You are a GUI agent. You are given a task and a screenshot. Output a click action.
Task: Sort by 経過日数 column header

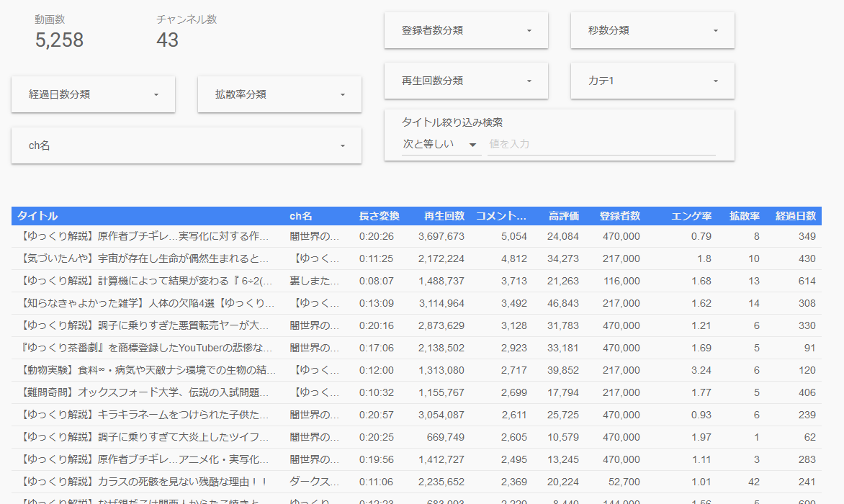(795, 216)
